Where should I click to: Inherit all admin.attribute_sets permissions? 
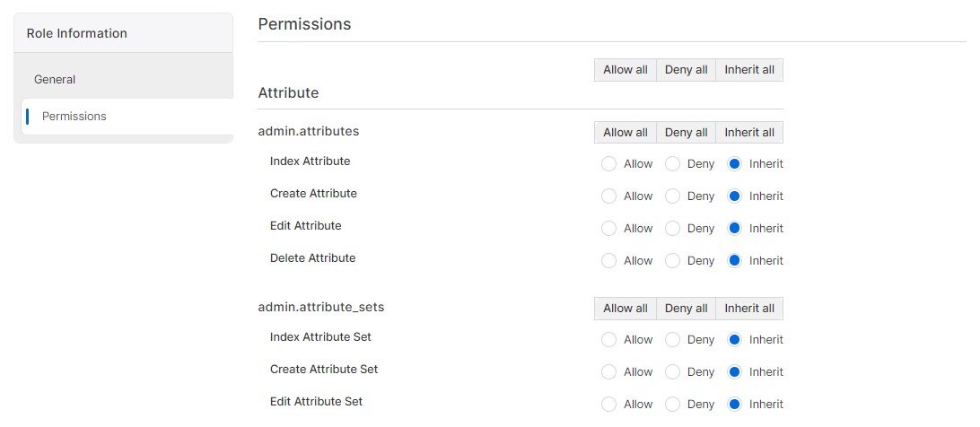(748, 309)
